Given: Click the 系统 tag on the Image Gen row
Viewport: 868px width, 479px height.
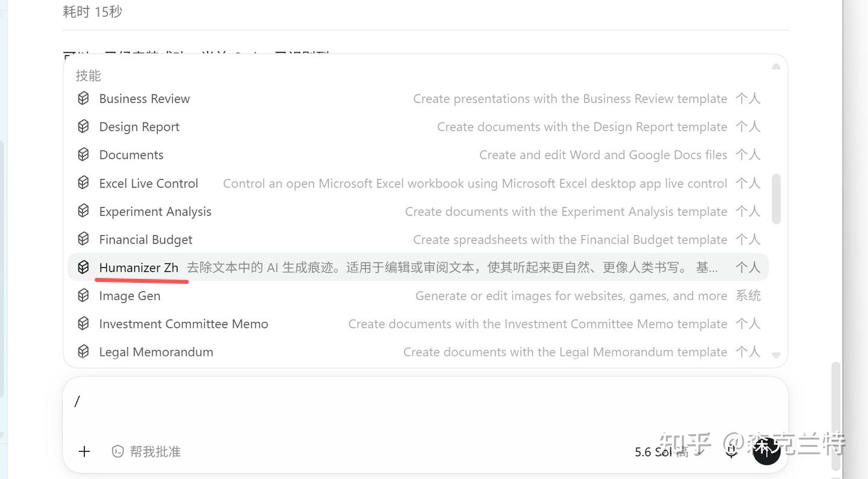Looking at the screenshot, I should (748, 296).
